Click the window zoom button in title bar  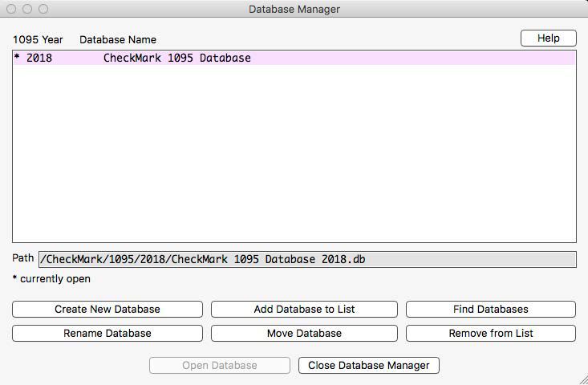coord(43,9)
